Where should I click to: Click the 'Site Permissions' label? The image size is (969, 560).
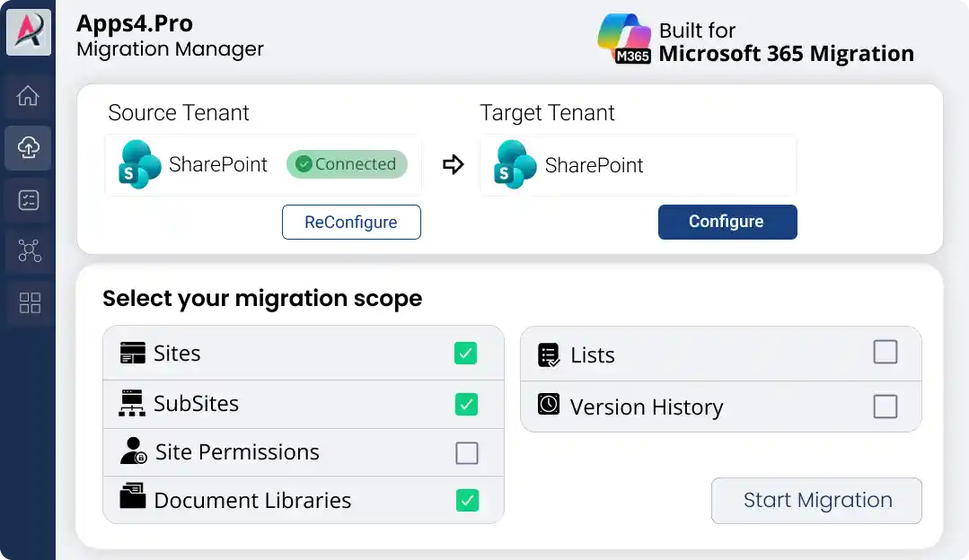pyautogui.click(x=237, y=452)
